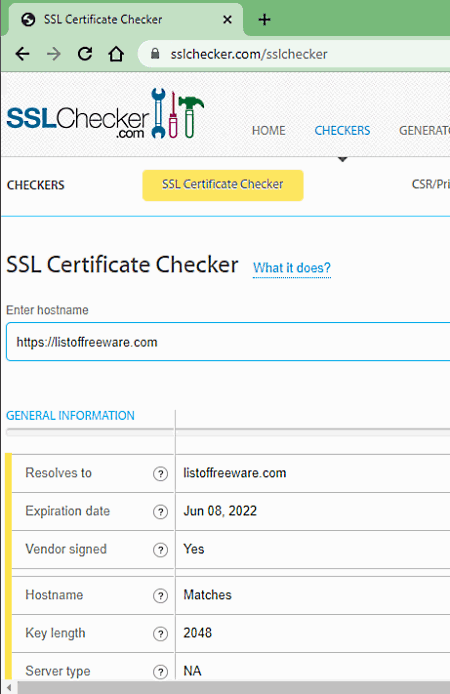Open the browser home page
This screenshot has height=694, width=450.
pos(116,54)
